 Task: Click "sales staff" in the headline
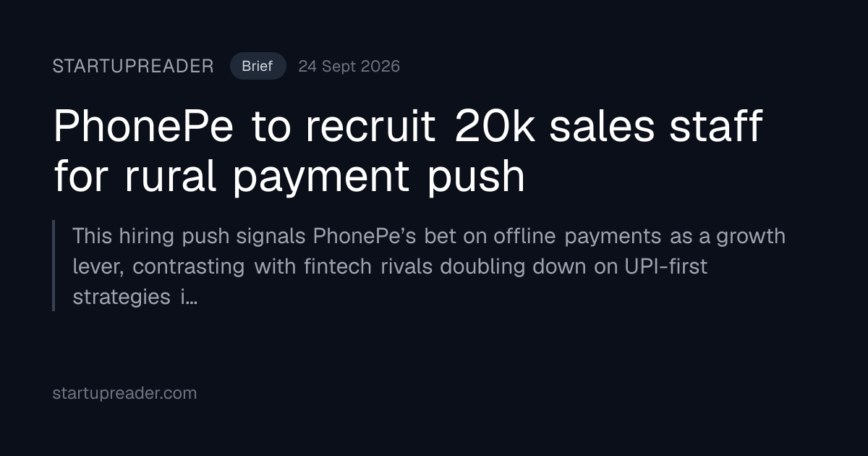pyautogui.click(x=656, y=127)
